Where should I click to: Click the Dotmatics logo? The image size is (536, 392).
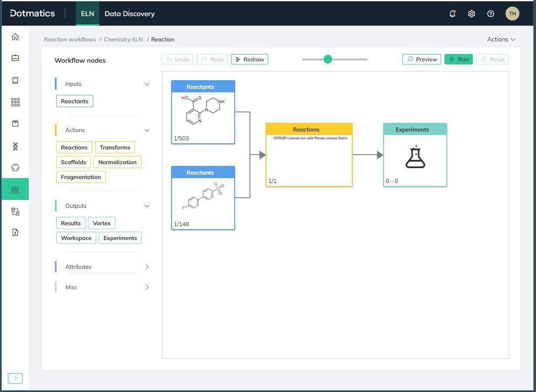click(33, 14)
